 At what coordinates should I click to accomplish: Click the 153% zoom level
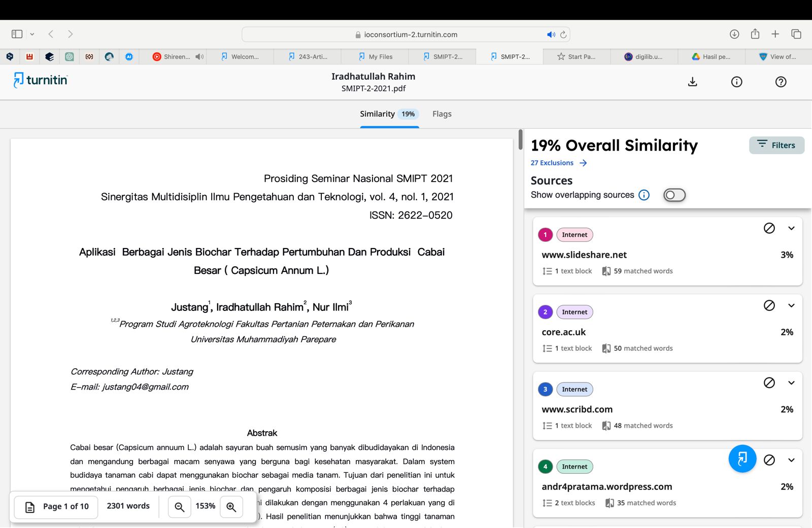pos(206,506)
